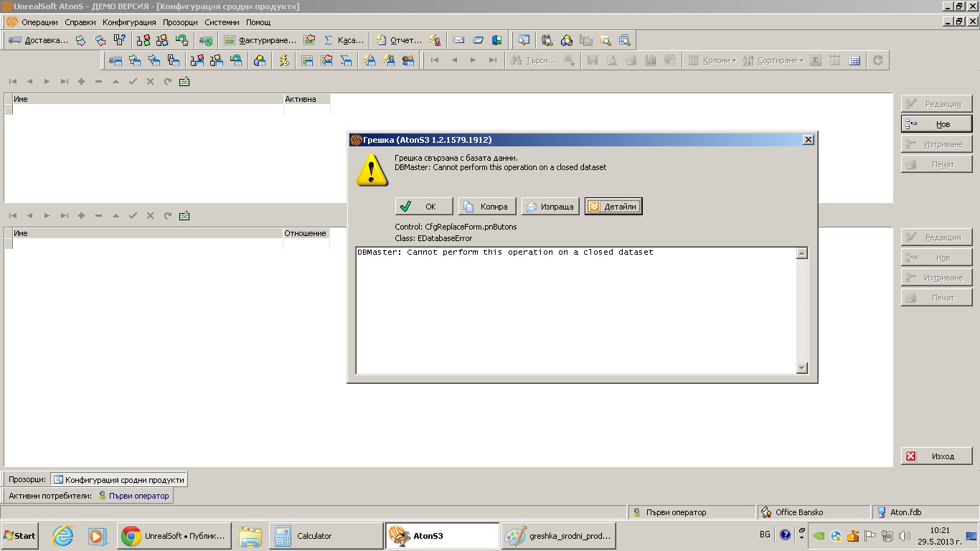Open Calculator from the taskbar
980x551 pixels.
click(x=326, y=536)
